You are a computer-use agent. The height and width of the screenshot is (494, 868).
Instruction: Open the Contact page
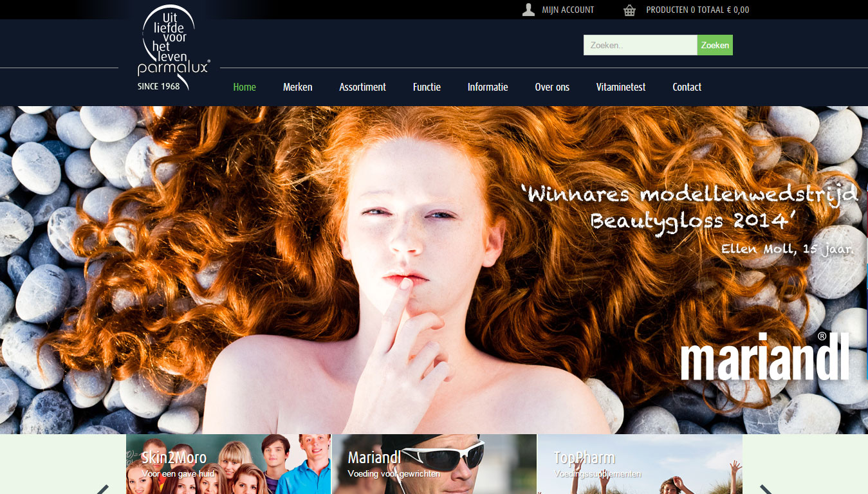687,87
